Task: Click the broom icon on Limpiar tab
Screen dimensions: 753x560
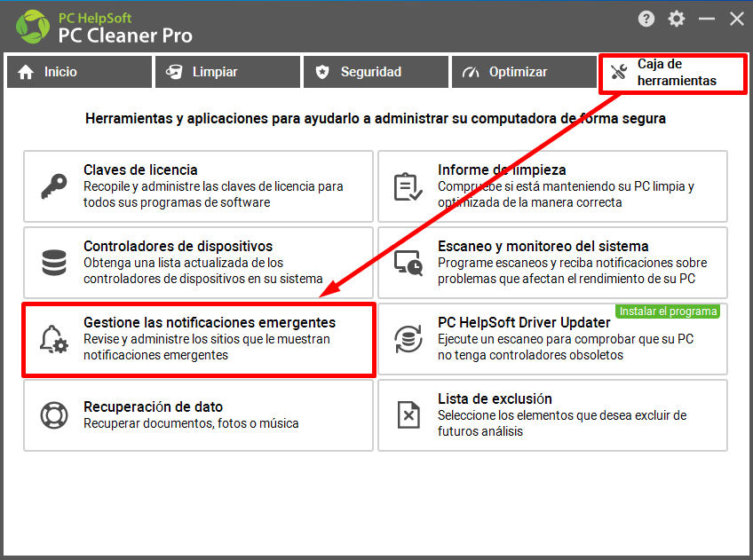Action: point(174,72)
